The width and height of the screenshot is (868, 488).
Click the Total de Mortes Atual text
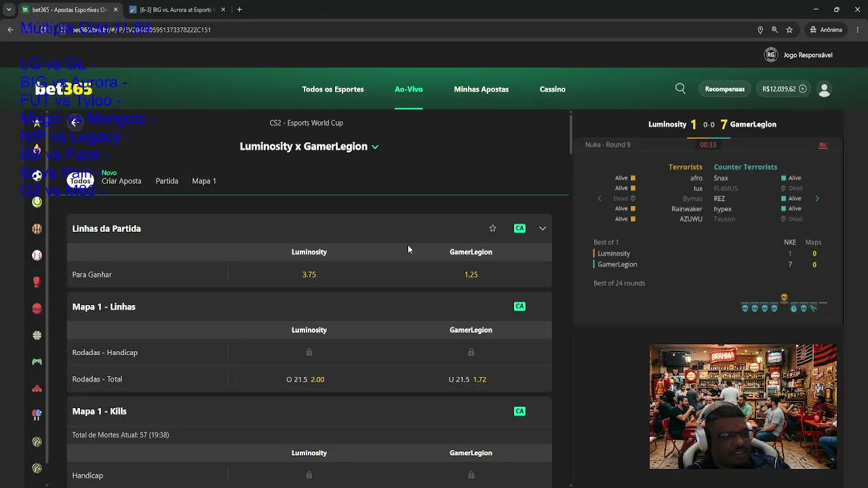pyautogui.click(x=121, y=435)
